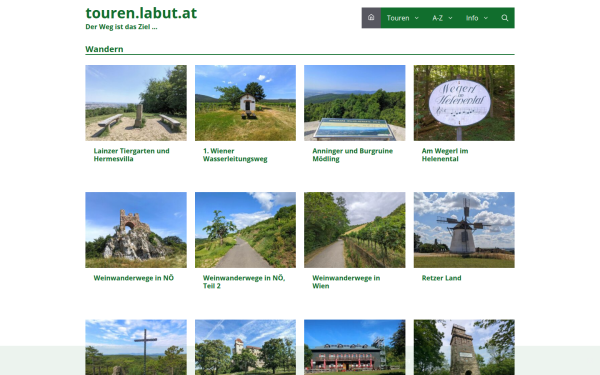Viewport: 600px width, 375px height.
Task: Open Weinwanderwege in Wien link
Action: pos(346,282)
